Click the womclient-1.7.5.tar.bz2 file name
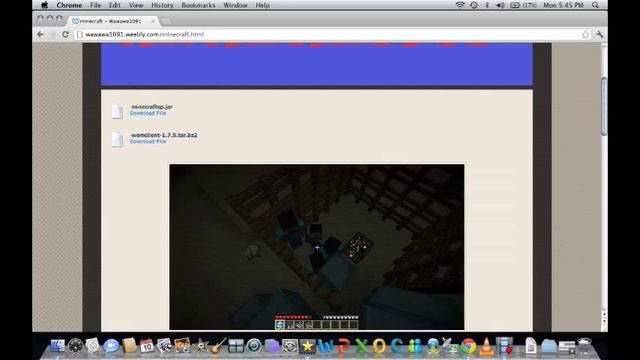 [x=164, y=135]
